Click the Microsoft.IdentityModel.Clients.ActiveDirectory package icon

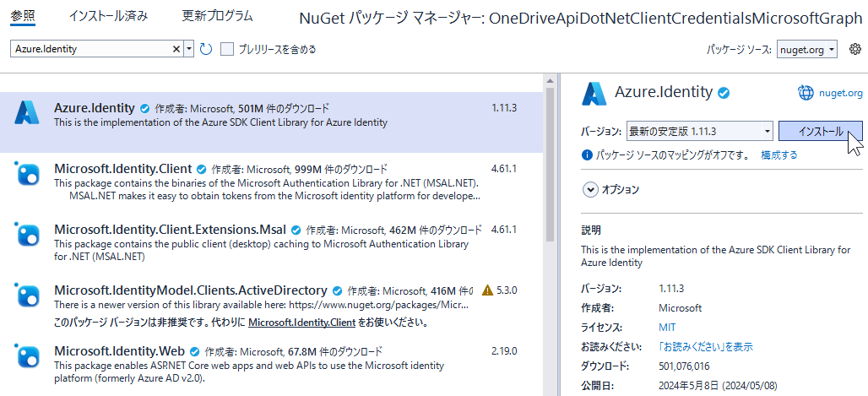click(26, 296)
